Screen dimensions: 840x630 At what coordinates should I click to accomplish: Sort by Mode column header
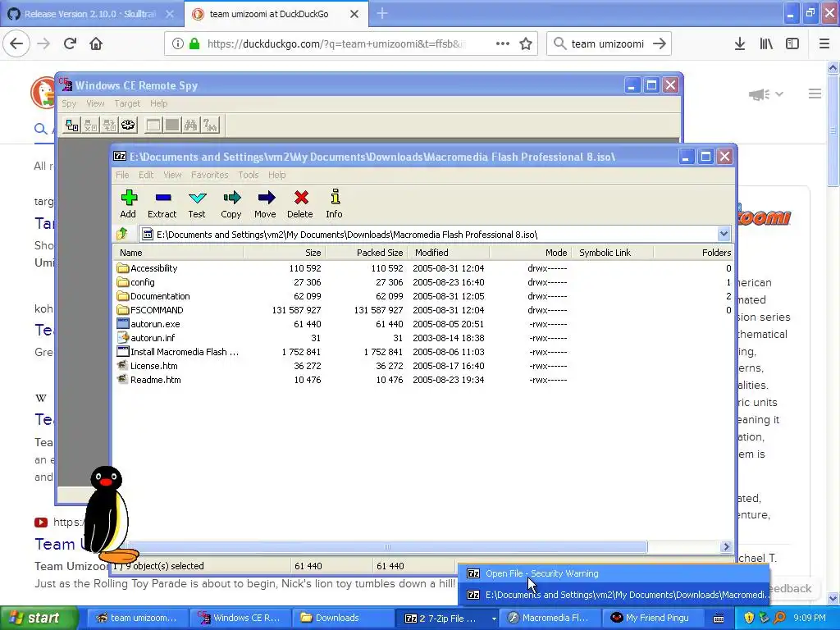tap(531, 253)
